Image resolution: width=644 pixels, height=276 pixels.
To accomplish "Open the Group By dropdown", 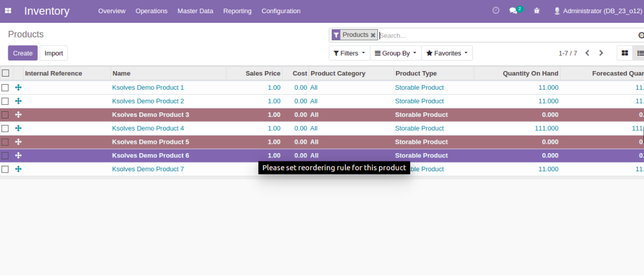I will (x=396, y=53).
